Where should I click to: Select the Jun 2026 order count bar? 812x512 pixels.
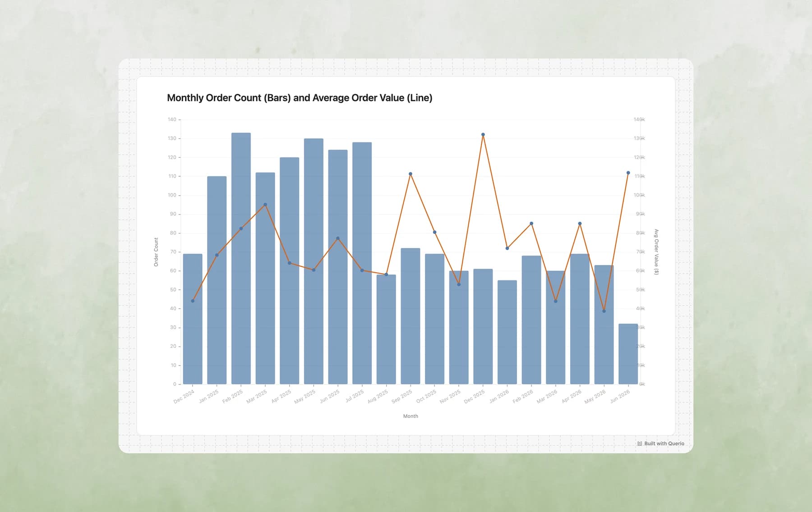[628, 354]
